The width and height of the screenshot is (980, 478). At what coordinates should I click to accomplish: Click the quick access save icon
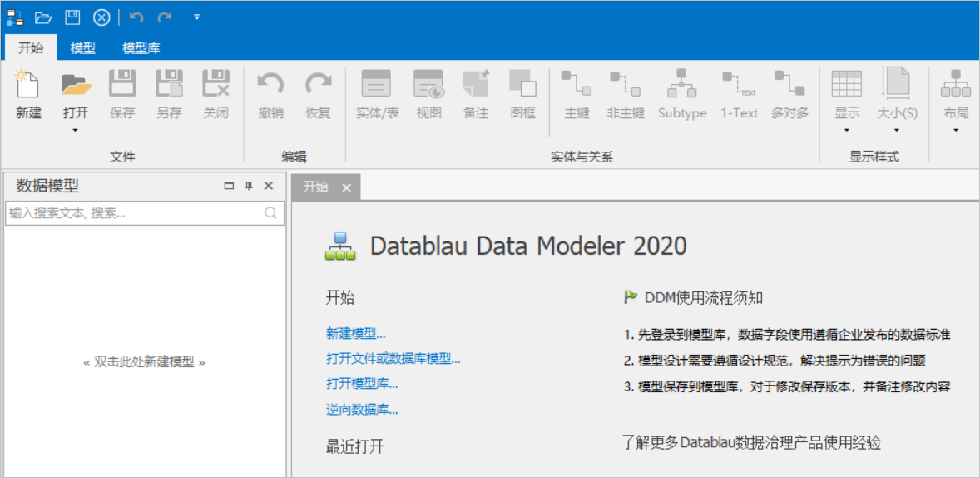[x=72, y=17]
